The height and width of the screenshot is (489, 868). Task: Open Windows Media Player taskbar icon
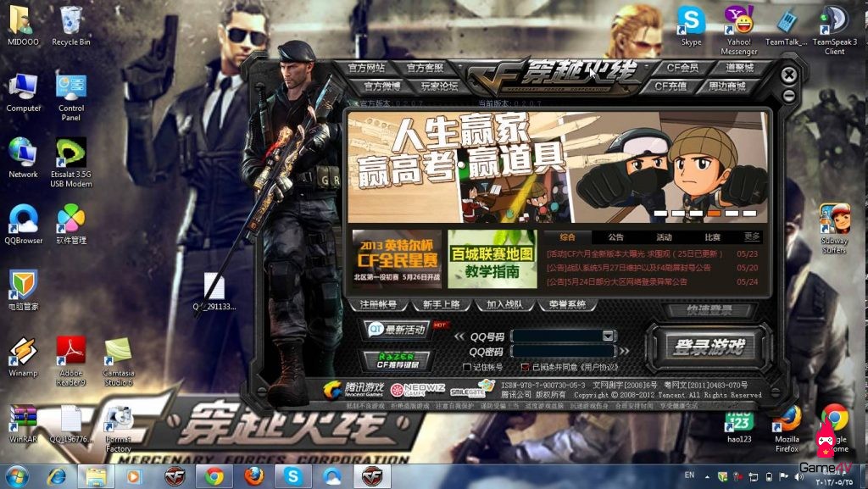133,476
